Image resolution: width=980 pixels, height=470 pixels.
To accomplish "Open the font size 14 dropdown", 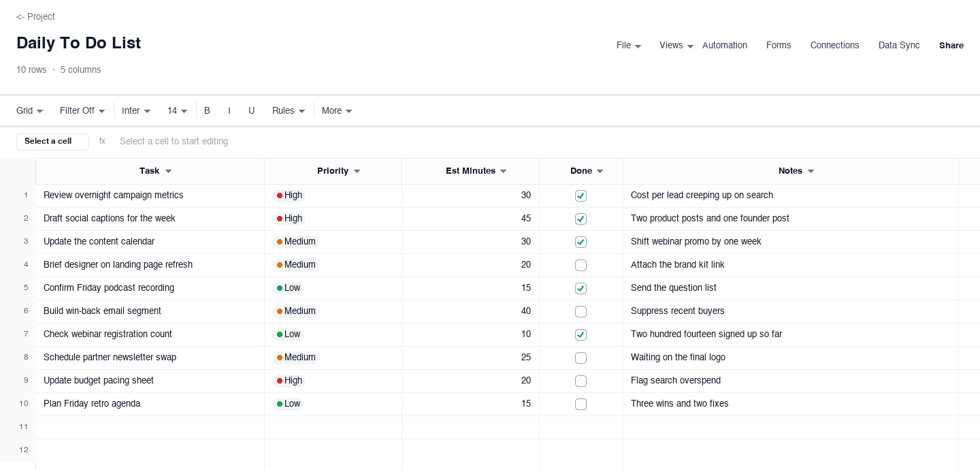I will point(177,110).
